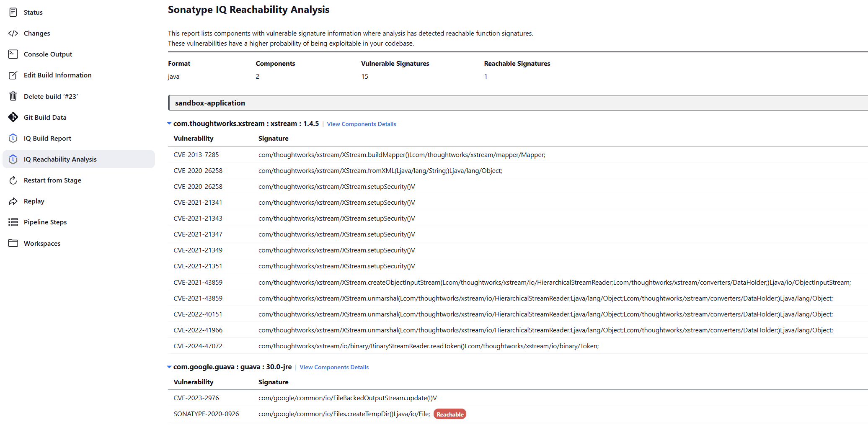Viewport: 868px width, 427px height.
Task: Select CVE-2021-21343 vulnerability cell
Action: [198, 218]
